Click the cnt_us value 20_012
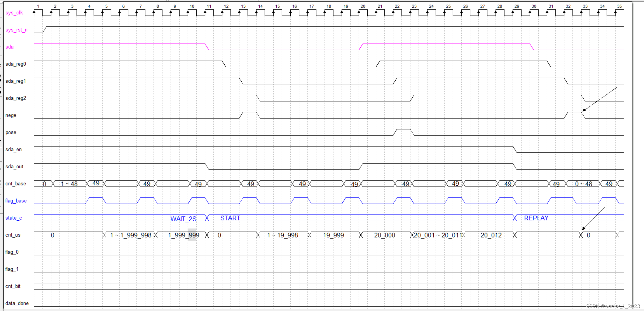Viewport: 644px width, 311px height. (491, 235)
